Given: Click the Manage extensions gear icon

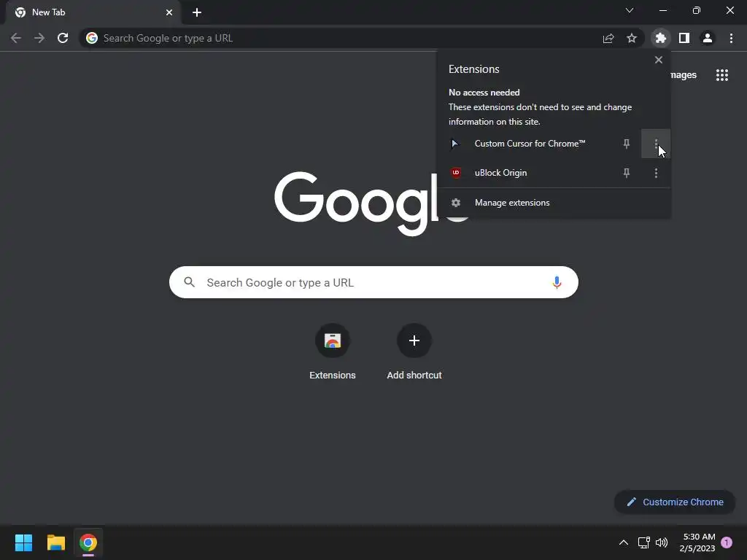Looking at the screenshot, I should pyautogui.click(x=456, y=203).
